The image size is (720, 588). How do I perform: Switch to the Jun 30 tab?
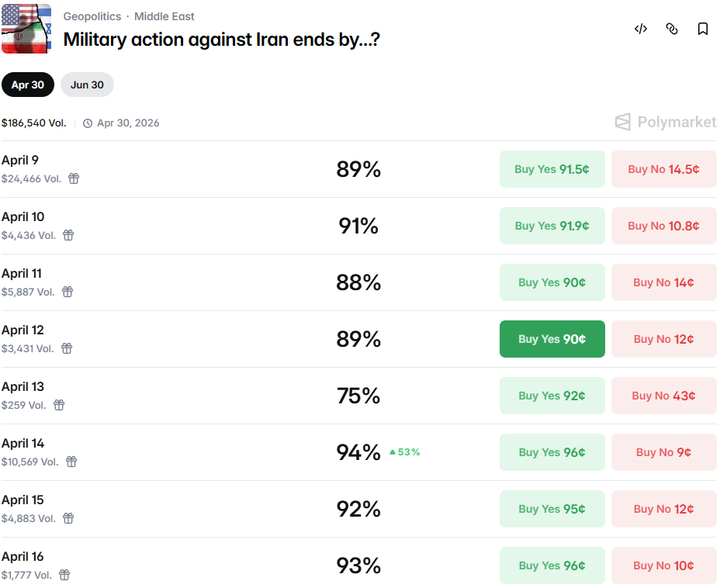(x=87, y=85)
